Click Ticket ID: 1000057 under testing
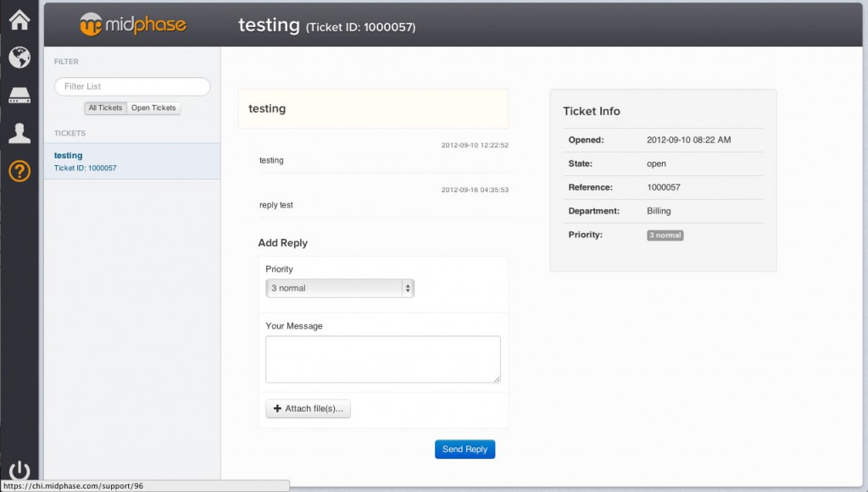 coord(85,169)
